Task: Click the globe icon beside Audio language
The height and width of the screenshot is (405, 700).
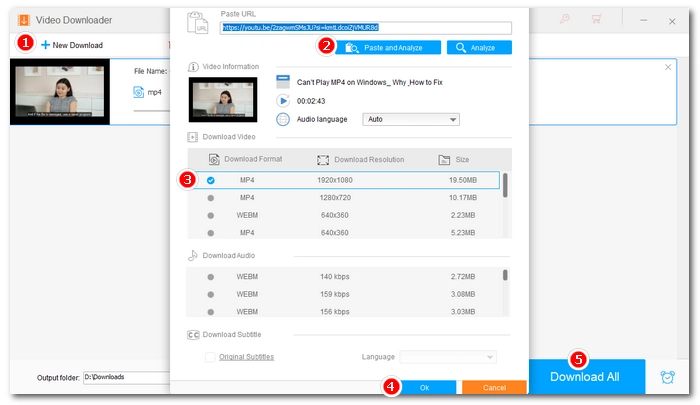Action: (x=283, y=119)
